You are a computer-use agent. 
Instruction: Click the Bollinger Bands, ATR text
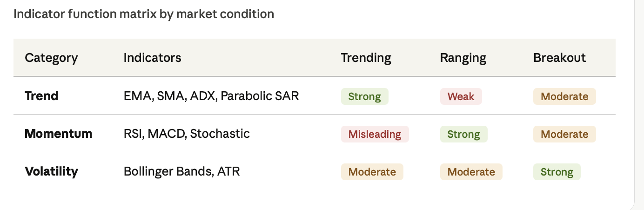coord(181,171)
